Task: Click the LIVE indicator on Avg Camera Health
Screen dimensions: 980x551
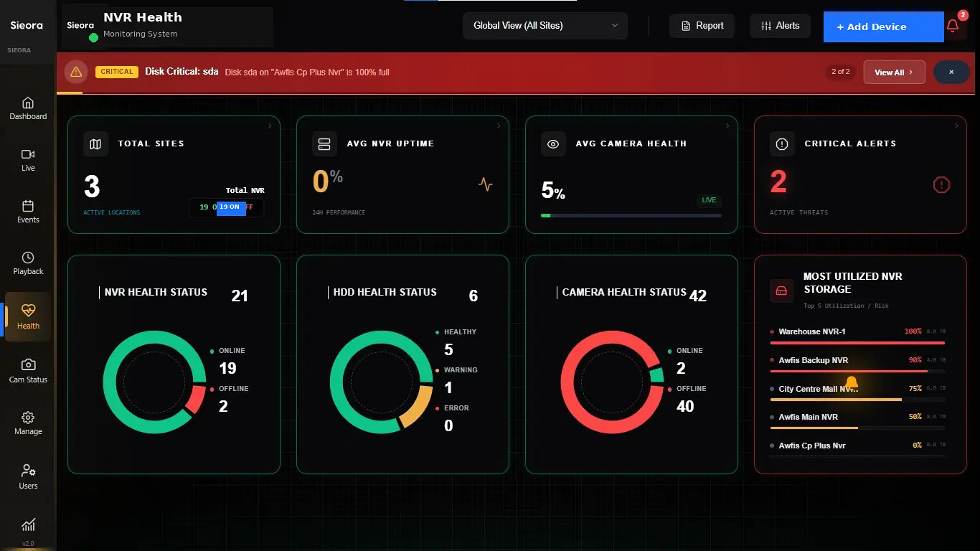Action: tap(709, 200)
